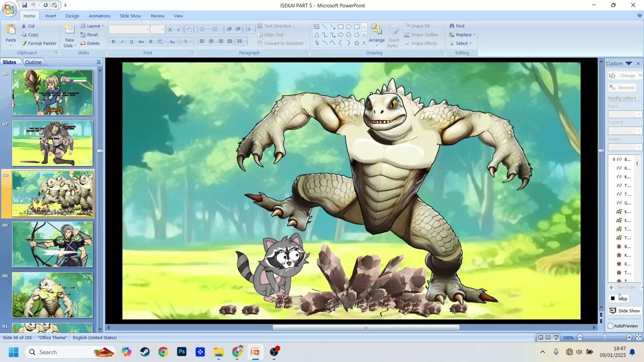The image size is (644, 362).
Task: Select the Text Box shape icon
Action: (316, 27)
